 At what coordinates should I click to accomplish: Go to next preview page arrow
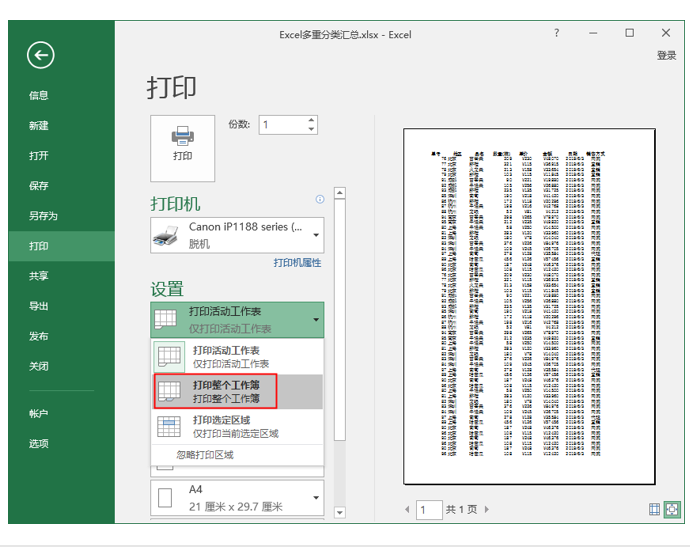tap(487, 509)
